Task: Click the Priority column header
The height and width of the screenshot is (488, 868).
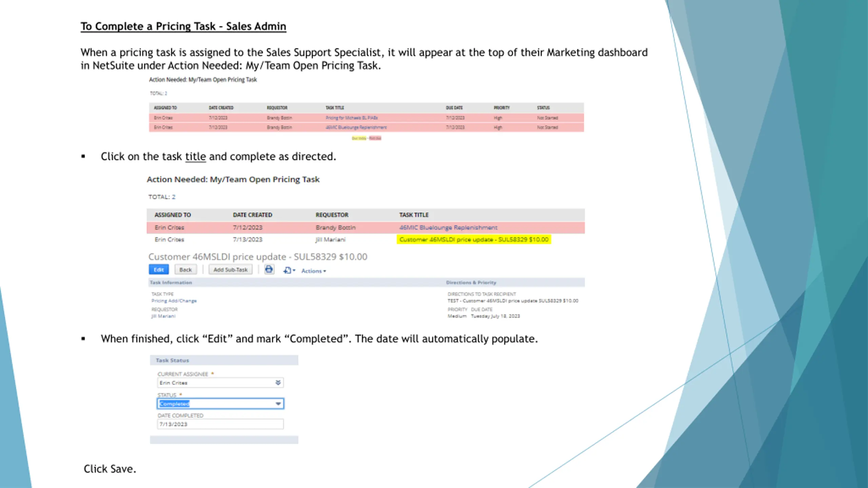Action: click(x=501, y=108)
